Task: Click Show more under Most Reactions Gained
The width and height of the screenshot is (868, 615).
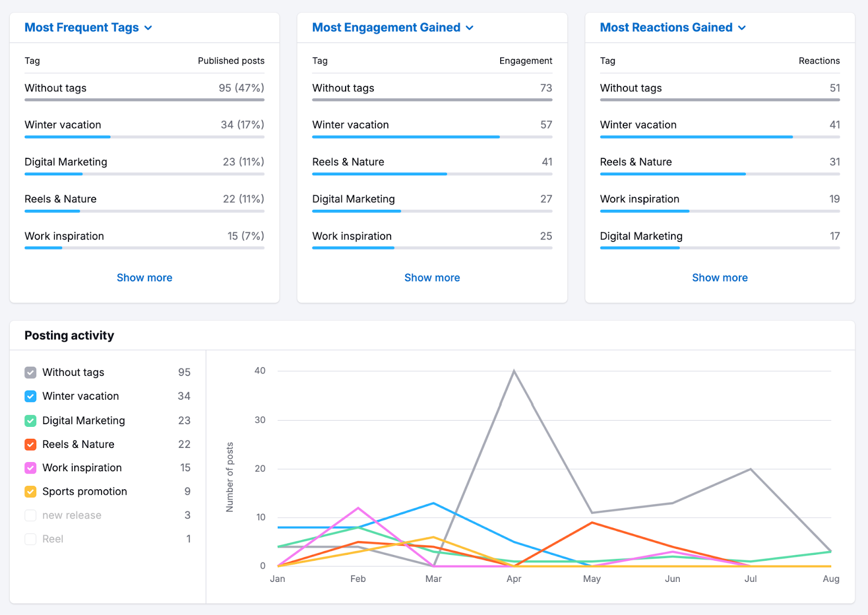Action: pyautogui.click(x=720, y=278)
